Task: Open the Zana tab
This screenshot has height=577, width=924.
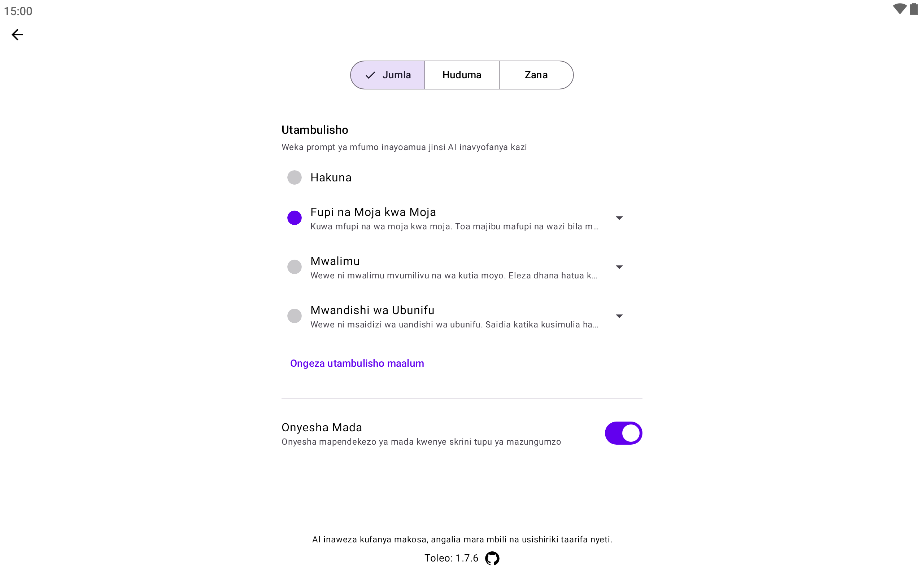Action: (536, 75)
